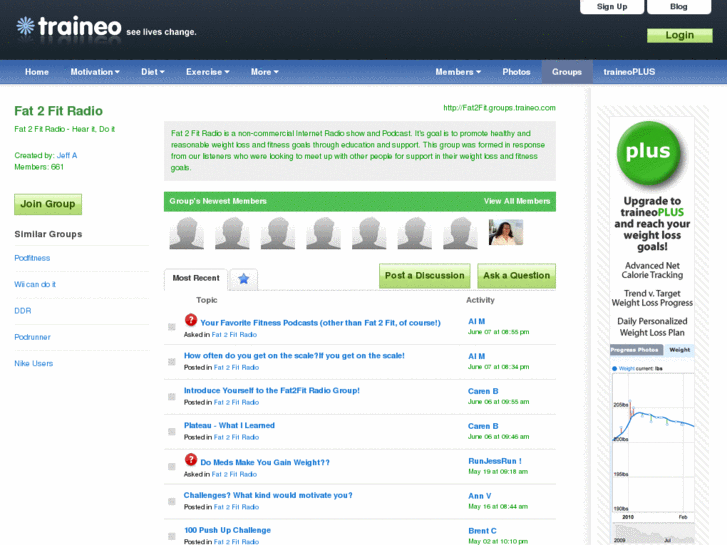Click red question icon beside Favorite Fitness Podcasts
The height and width of the screenshot is (545, 727).
point(191,320)
